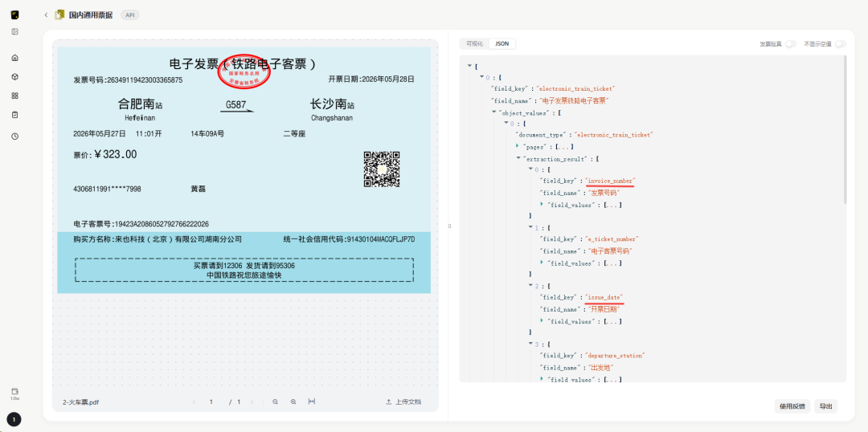Click the 统一社会信用代码 credit code text
This screenshot has height=432, width=868.
(349, 239)
